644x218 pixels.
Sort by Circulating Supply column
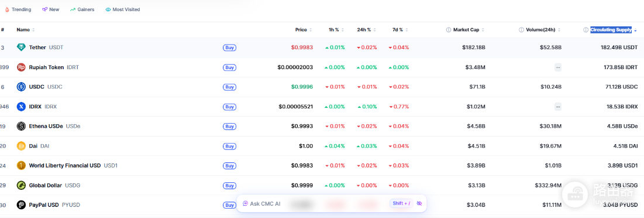click(x=614, y=30)
